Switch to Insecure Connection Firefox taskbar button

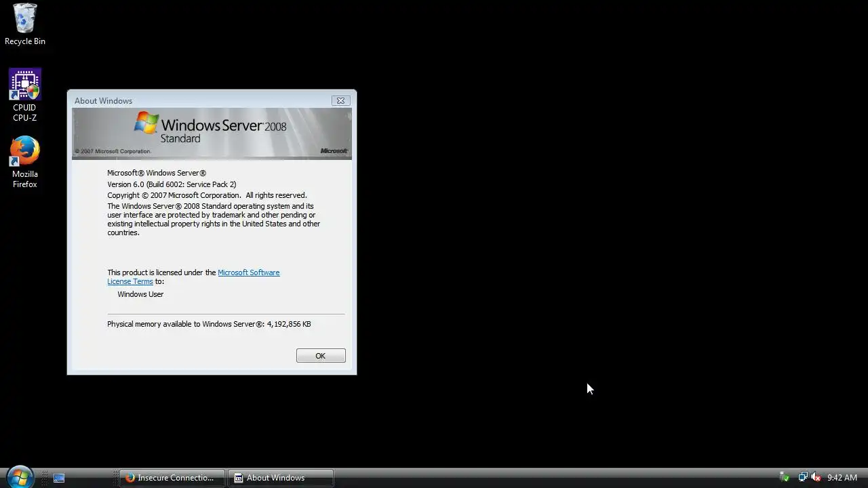[173, 478]
